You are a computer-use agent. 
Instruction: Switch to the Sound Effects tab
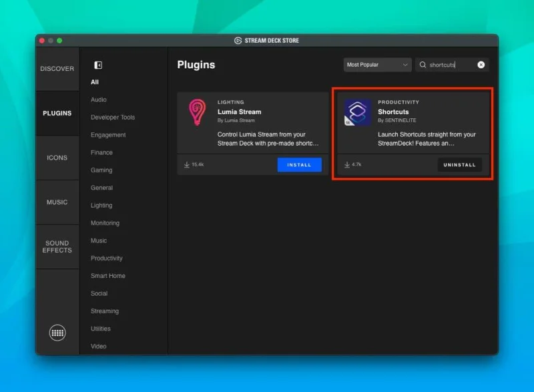pos(57,246)
